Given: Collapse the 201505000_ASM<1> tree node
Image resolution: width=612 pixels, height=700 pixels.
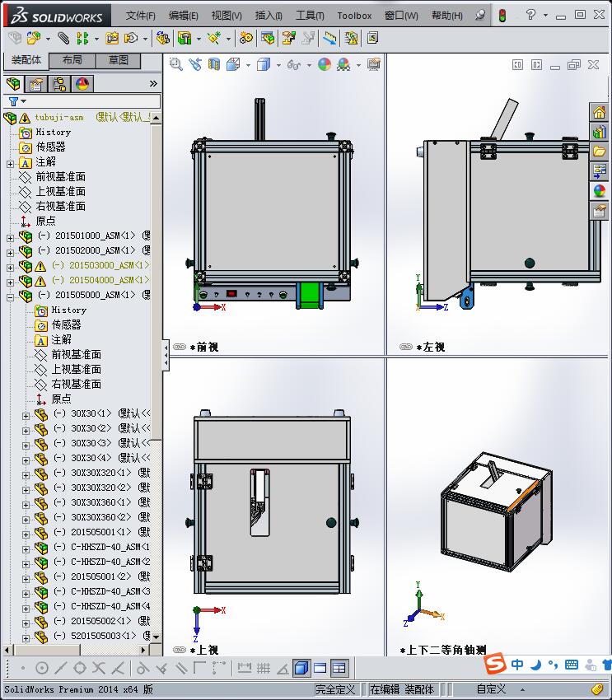Looking at the screenshot, I should click(10, 297).
